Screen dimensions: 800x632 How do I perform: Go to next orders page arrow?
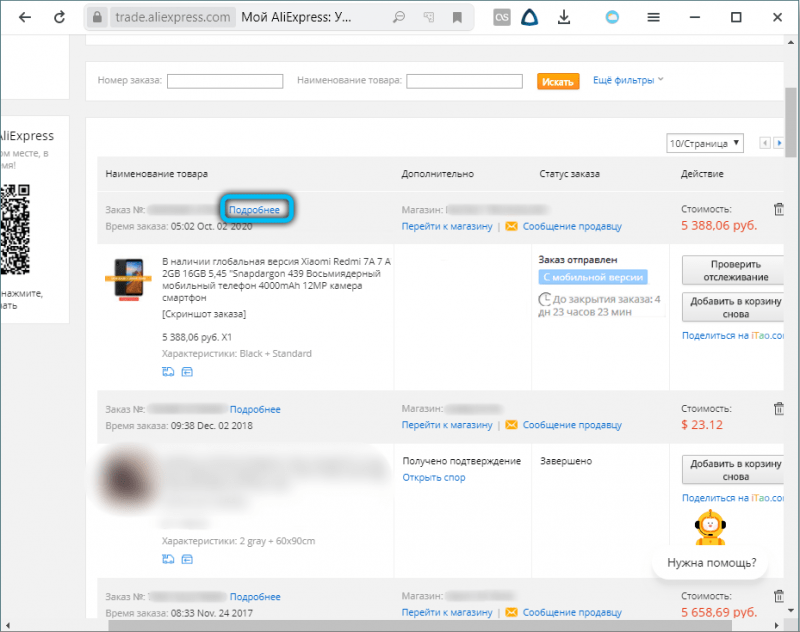pos(779,143)
